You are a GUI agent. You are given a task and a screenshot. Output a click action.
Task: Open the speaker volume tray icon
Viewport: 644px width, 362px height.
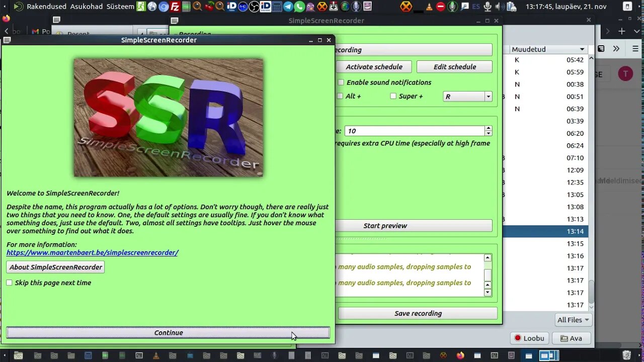coord(499,7)
